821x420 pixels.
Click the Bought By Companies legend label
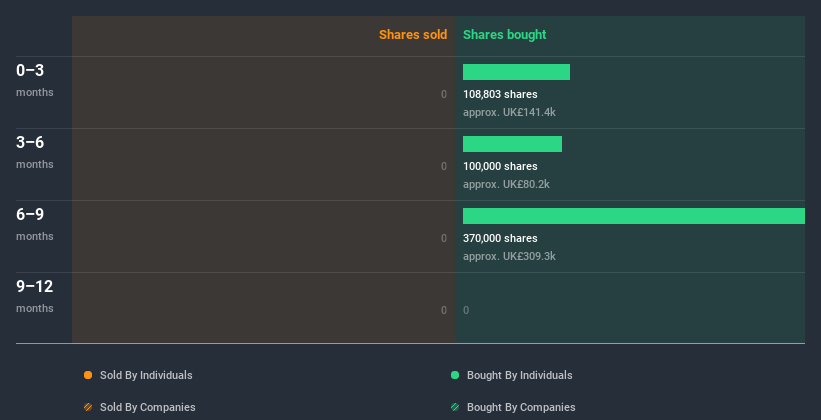521,407
